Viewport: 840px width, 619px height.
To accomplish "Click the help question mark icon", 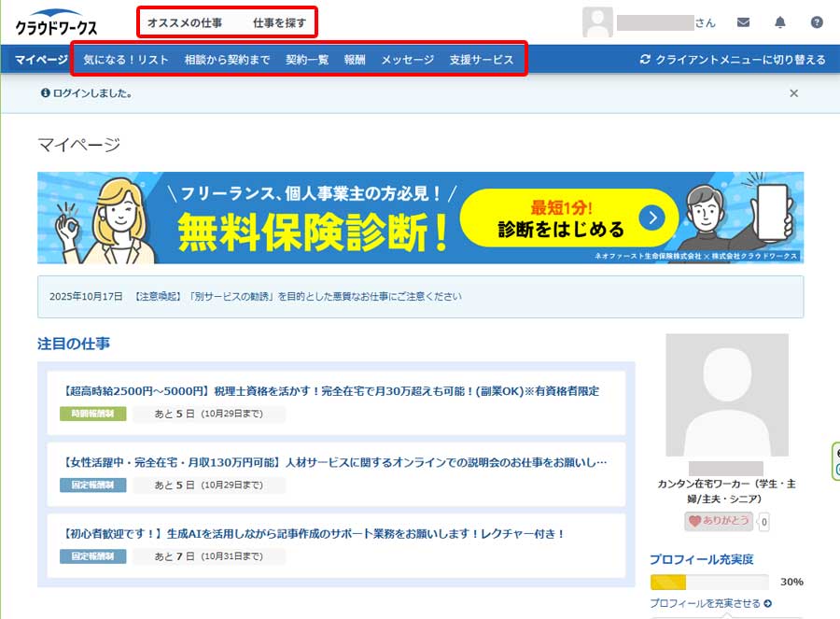I will 817,22.
